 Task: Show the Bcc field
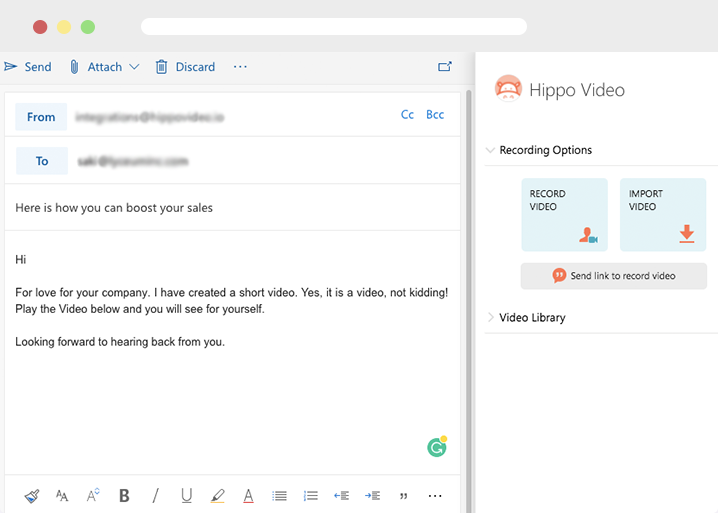click(x=435, y=115)
